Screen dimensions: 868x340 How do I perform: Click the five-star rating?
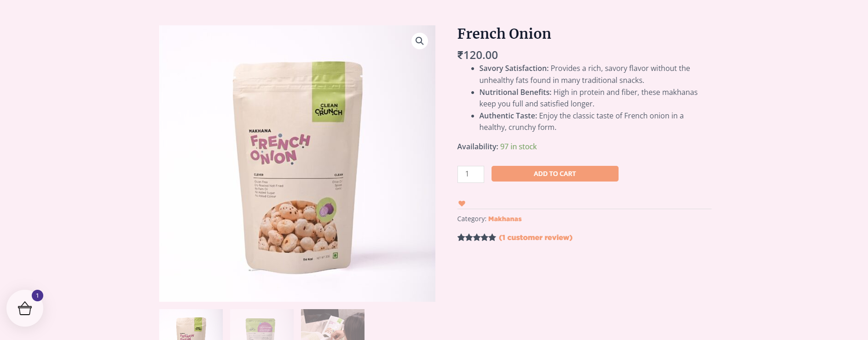pos(476,238)
